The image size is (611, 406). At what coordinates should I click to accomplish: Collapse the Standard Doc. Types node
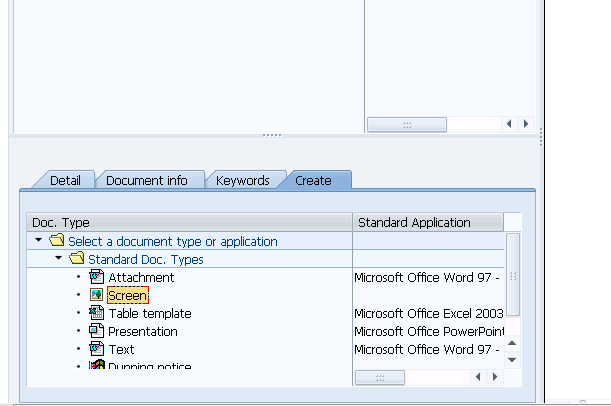(59, 259)
